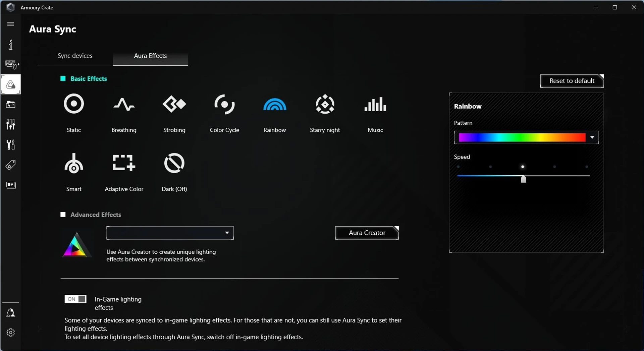Turn lighting off with Dark (Off)
Image resolution: width=644 pixels, height=351 pixels.
(x=174, y=163)
